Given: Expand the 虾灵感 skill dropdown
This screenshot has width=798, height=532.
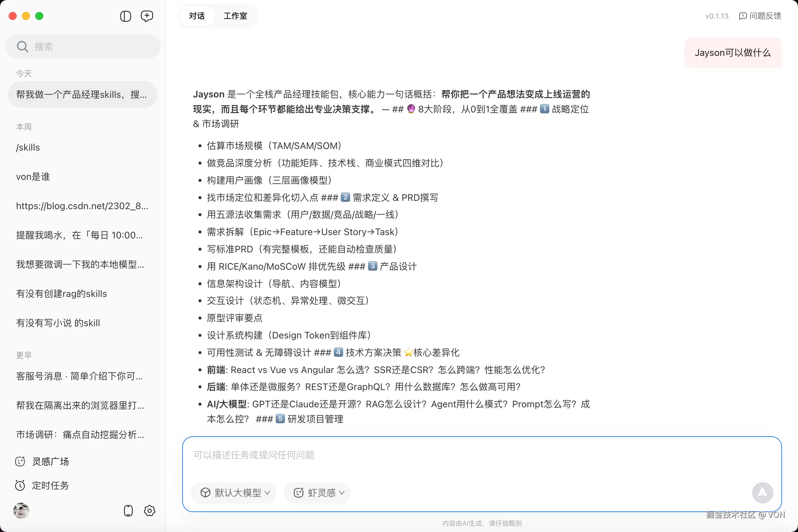Looking at the screenshot, I should [x=317, y=493].
